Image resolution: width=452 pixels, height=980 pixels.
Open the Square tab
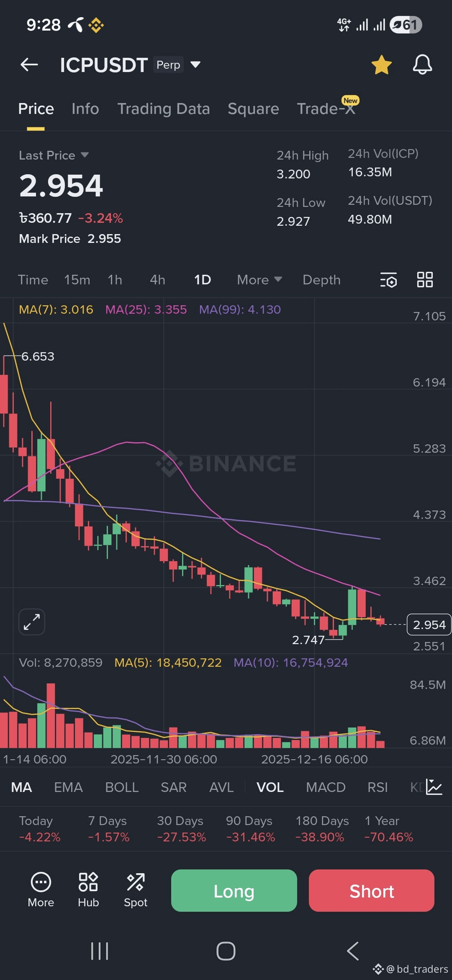(253, 109)
